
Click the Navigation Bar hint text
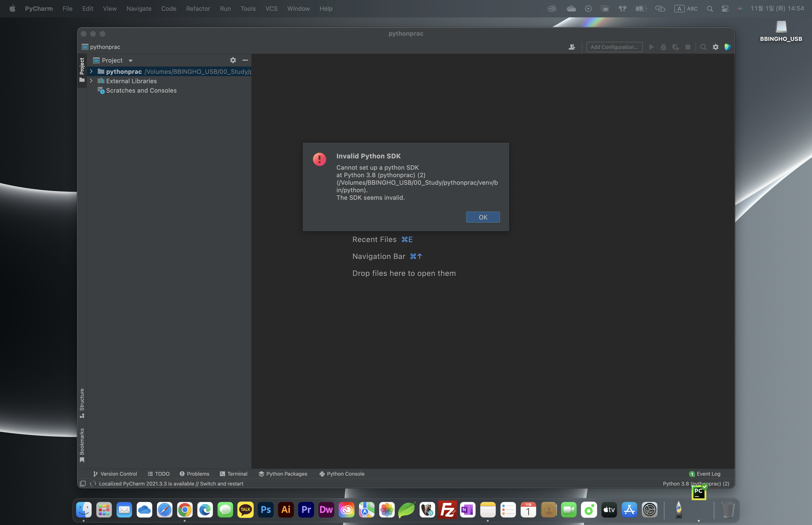pos(387,256)
